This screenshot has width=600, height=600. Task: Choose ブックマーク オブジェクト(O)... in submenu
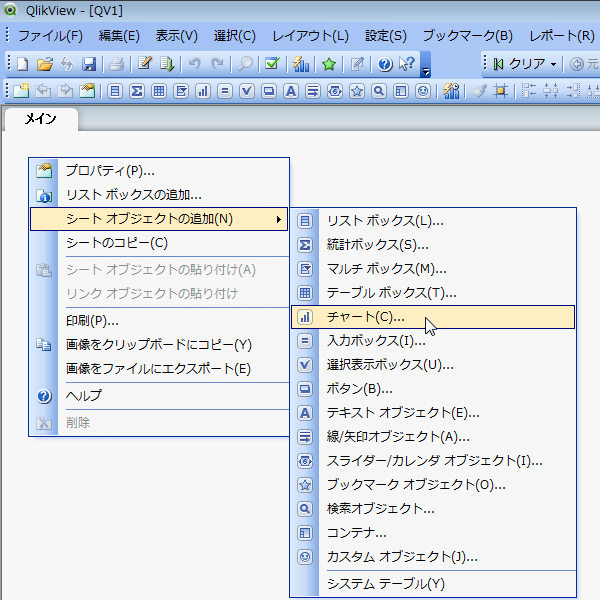(433, 485)
